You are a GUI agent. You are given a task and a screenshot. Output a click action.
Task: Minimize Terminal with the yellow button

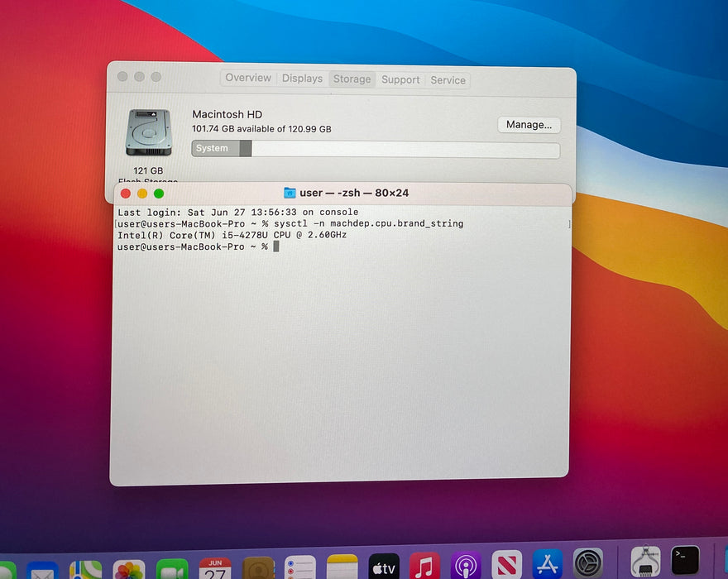142,194
